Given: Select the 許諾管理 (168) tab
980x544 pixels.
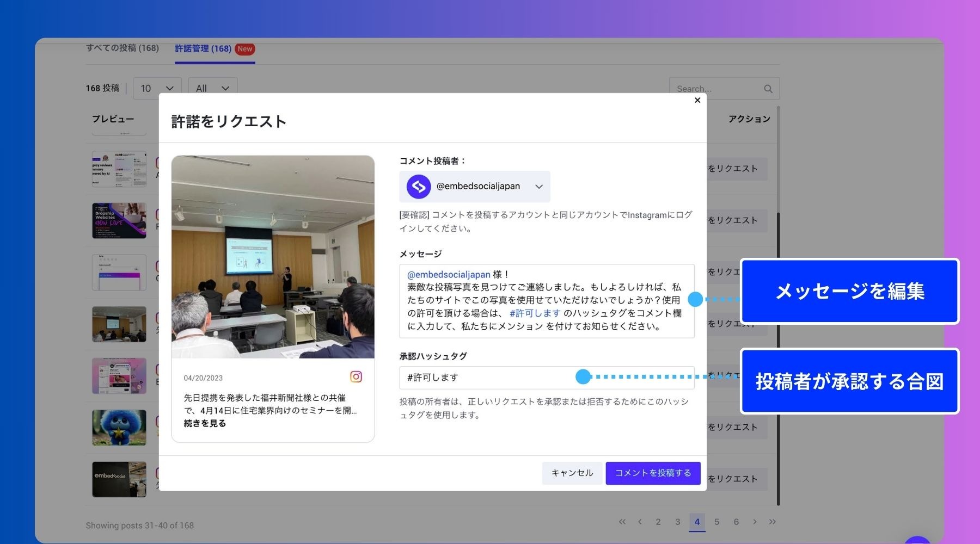Looking at the screenshot, I should (x=203, y=48).
